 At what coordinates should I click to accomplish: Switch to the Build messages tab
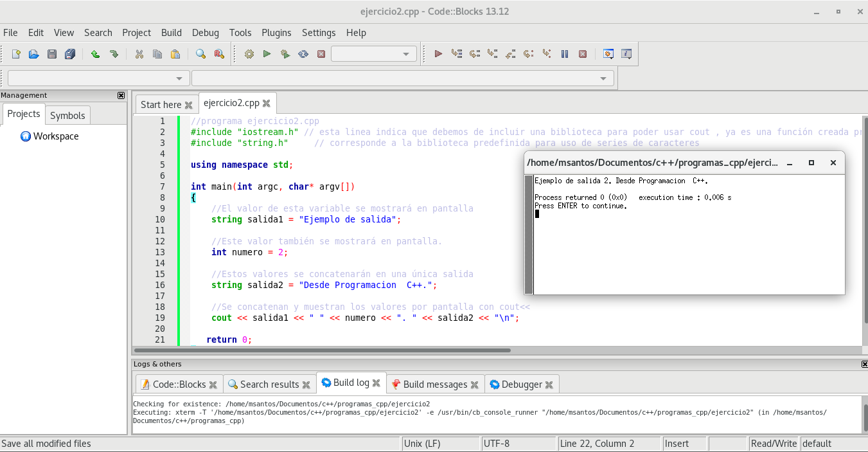click(x=435, y=384)
